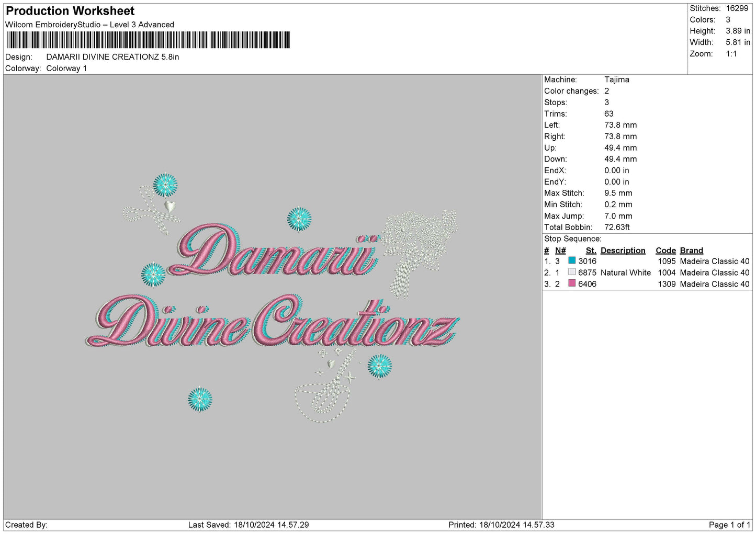756x534 pixels.
Task: Click the Total Bobbin value '72.63ft'
Action: pos(617,228)
